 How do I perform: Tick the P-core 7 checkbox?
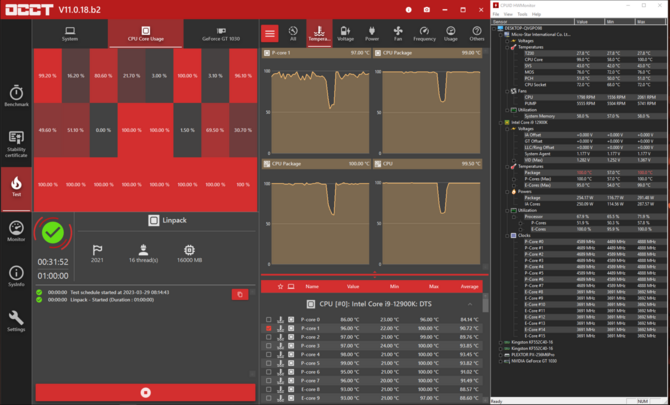[x=268, y=381]
